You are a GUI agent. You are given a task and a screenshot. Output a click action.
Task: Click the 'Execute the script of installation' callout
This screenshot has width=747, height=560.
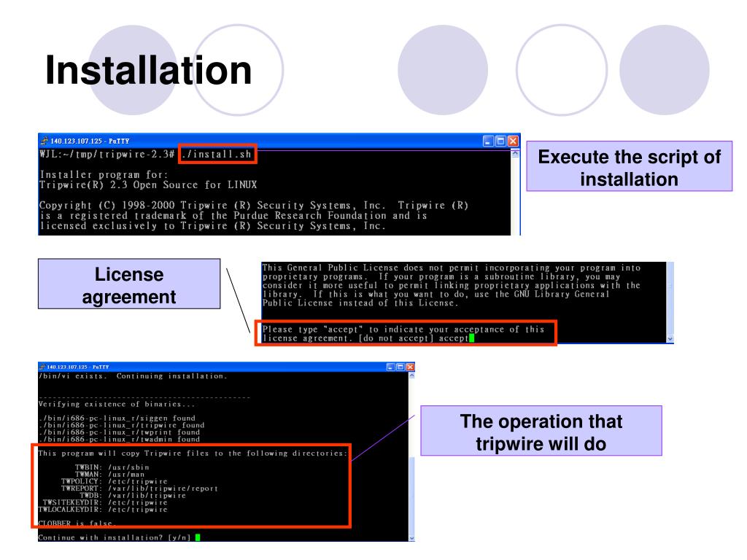click(x=629, y=167)
